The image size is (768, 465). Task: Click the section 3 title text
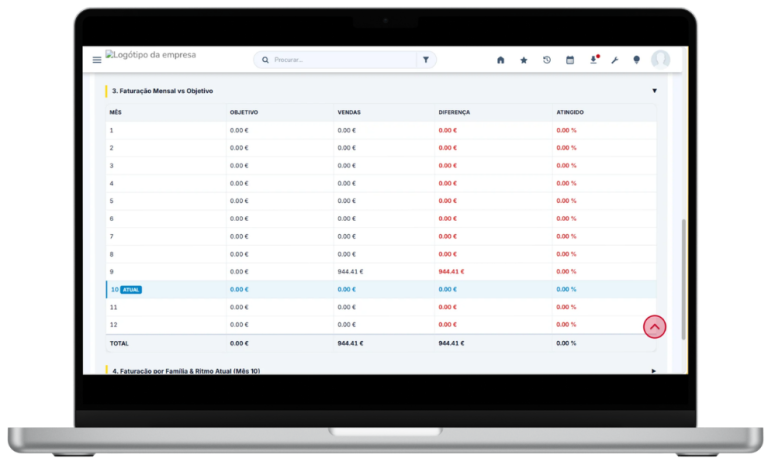coord(163,91)
